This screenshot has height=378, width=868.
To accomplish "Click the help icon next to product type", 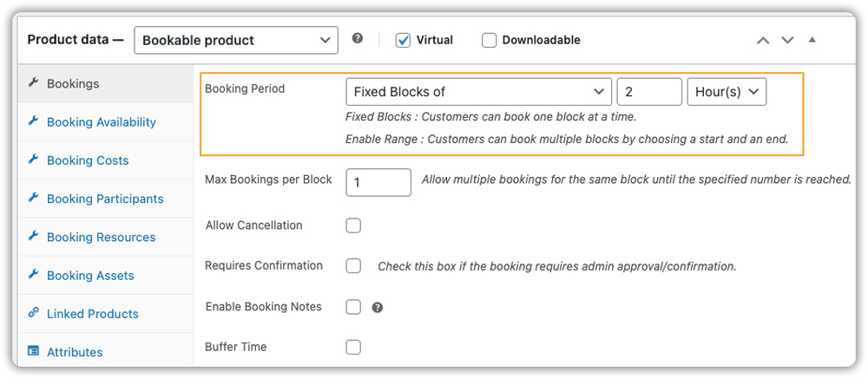I will coord(358,38).
